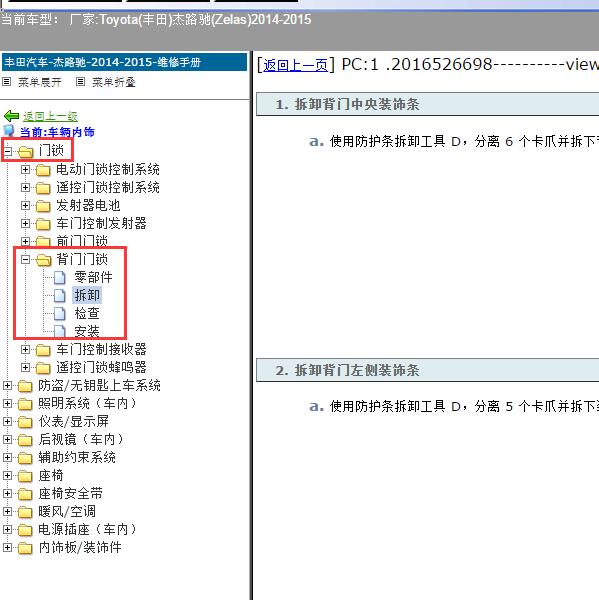Click the icon beside 菜单展开
599x600 pixels.
tap(7, 82)
